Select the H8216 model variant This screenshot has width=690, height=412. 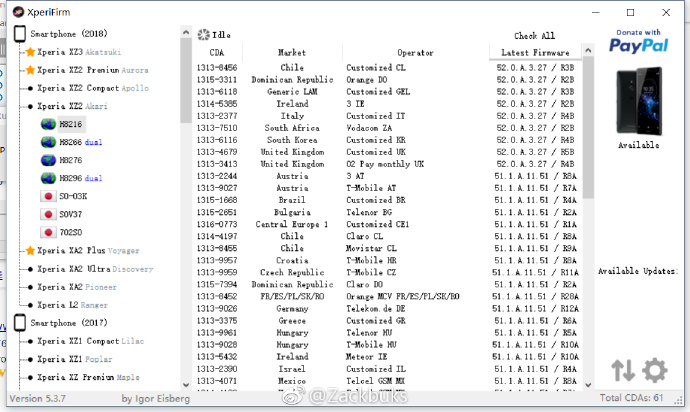[x=71, y=124]
